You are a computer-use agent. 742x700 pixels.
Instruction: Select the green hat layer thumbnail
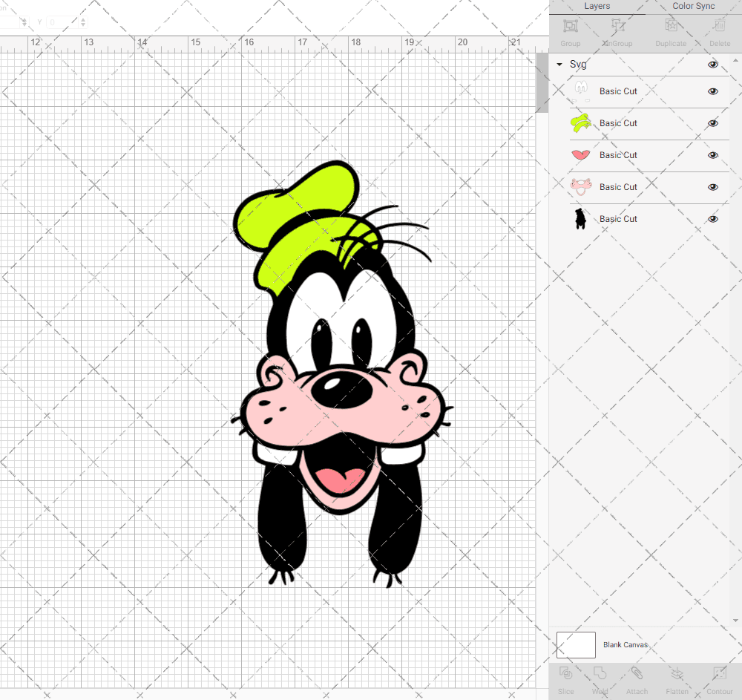pyautogui.click(x=581, y=123)
